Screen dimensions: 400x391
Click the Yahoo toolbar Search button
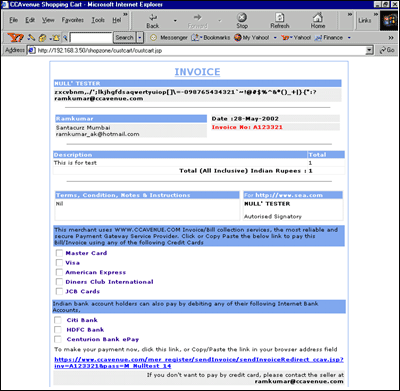click(x=124, y=38)
